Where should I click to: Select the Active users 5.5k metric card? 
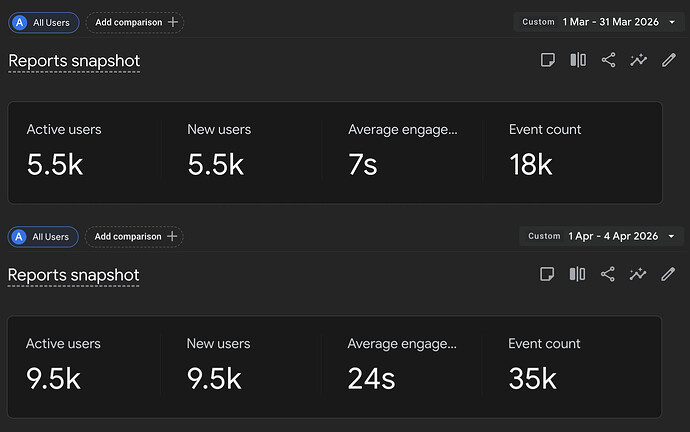(84, 152)
